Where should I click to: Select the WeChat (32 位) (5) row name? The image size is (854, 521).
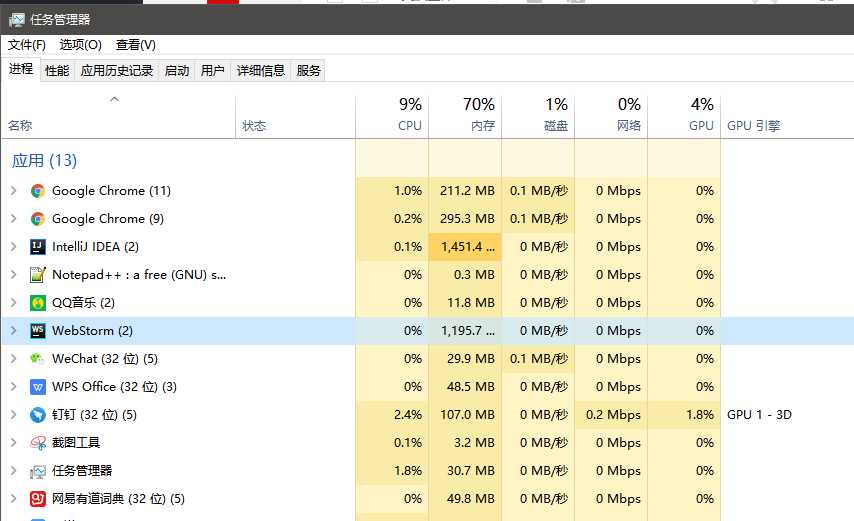[x=105, y=359]
